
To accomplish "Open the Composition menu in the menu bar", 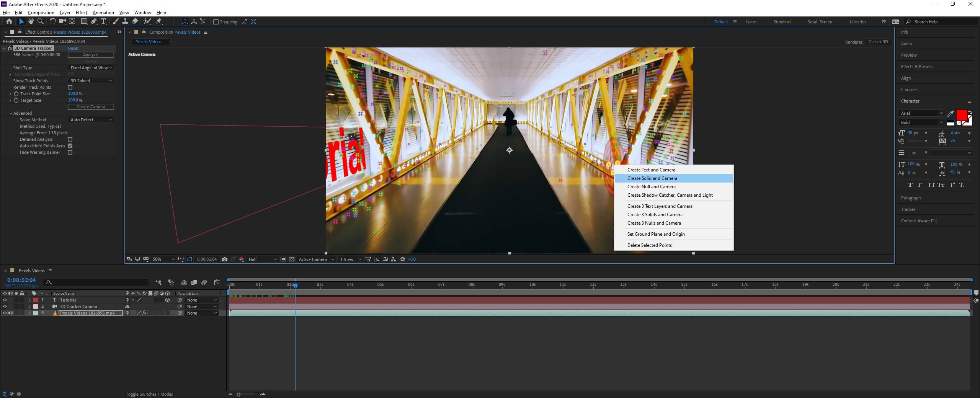I will pyautogui.click(x=41, y=13).
